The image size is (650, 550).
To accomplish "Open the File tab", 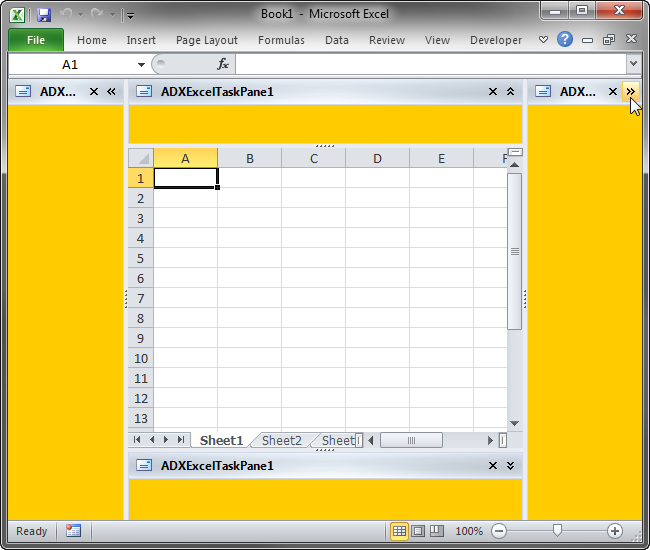I will click(36, 40).
